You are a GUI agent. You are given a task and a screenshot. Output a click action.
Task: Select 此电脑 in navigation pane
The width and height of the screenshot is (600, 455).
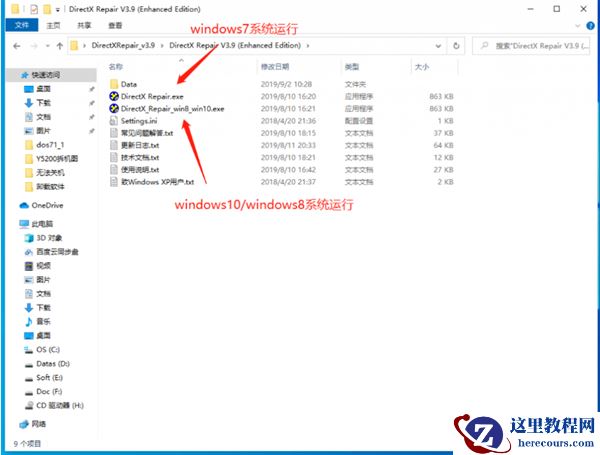(42, 224)
